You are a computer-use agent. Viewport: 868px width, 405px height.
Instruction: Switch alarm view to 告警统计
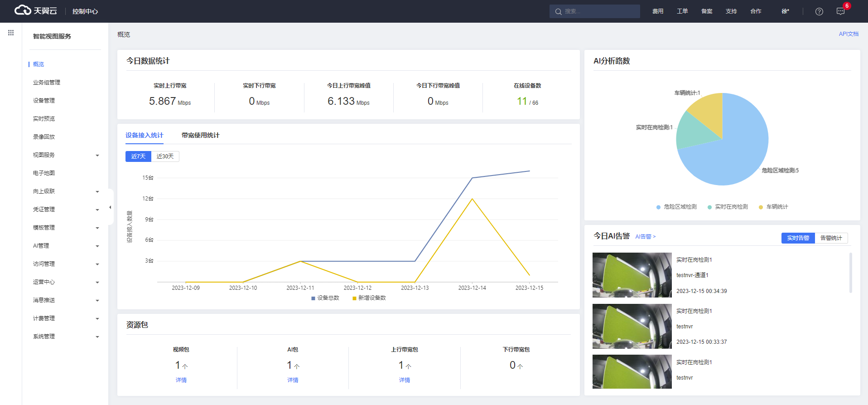point(831,238)
